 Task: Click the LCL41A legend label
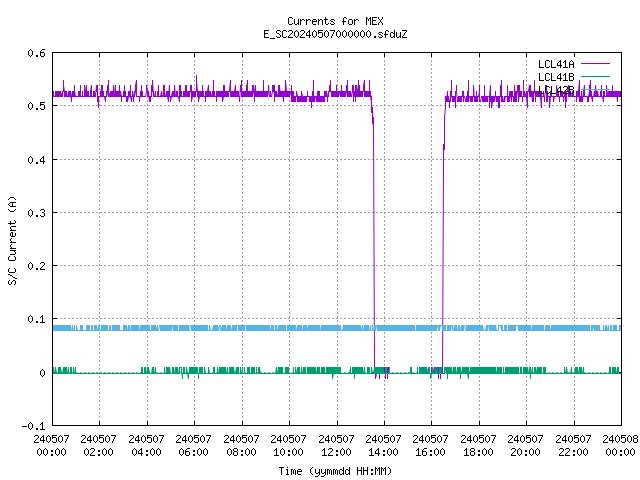point(556,64)
